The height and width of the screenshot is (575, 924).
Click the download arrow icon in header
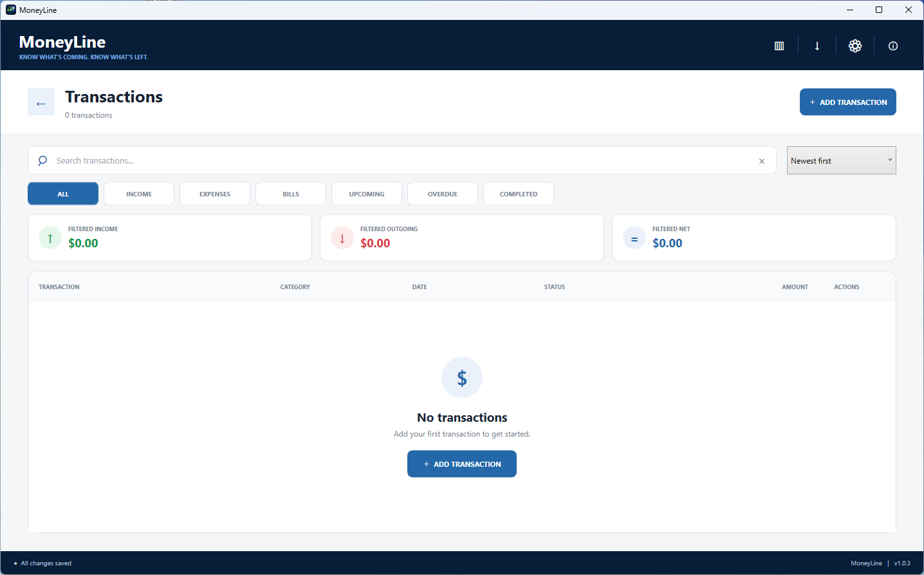click(x=817, y=46)
